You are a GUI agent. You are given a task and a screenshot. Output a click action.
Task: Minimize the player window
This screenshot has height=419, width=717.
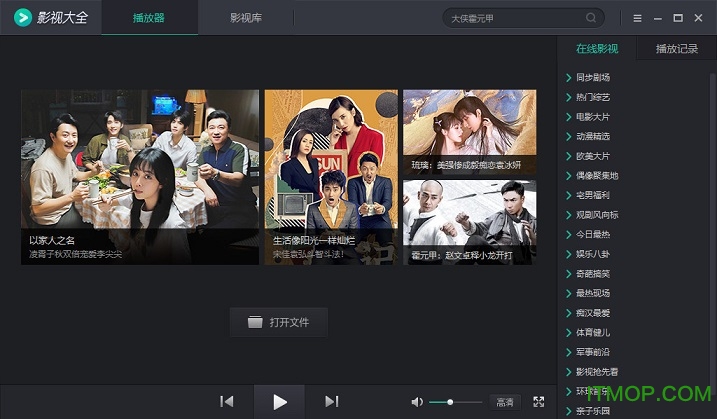pos(658,18)
